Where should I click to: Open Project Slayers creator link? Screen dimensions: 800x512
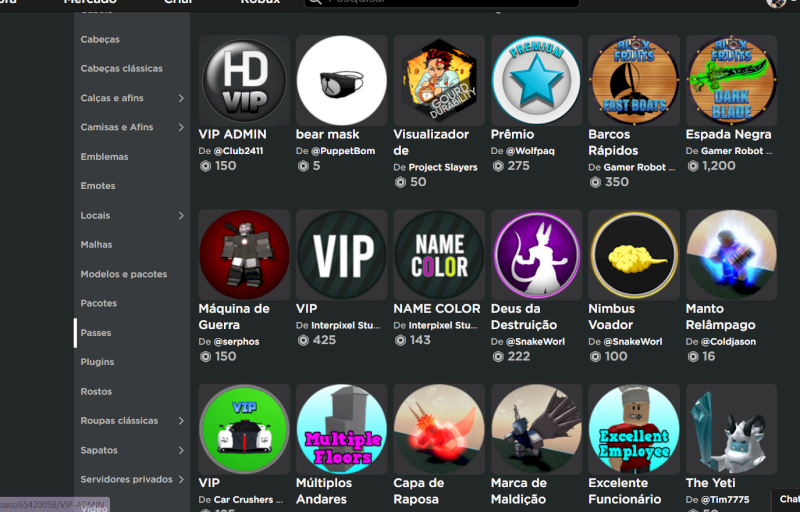[443, 167]
